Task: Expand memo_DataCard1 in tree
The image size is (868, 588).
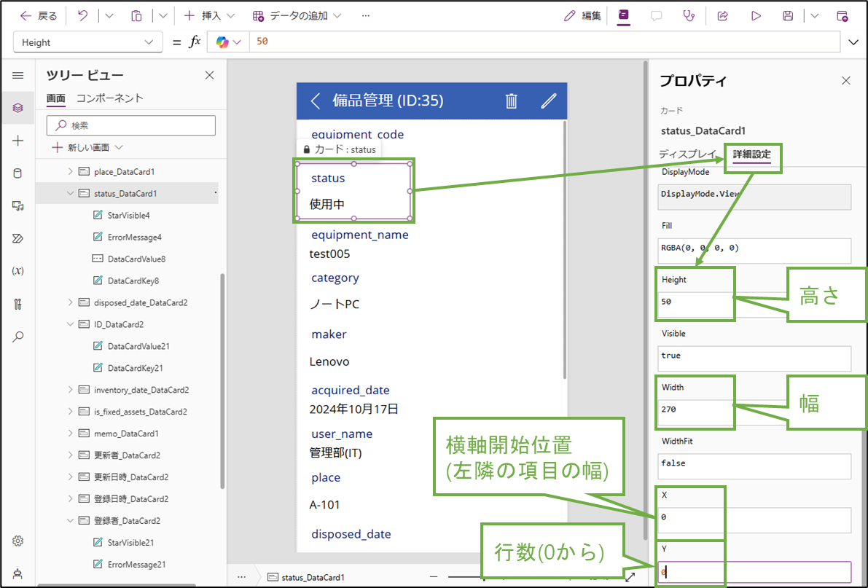Action: (70, 434)
